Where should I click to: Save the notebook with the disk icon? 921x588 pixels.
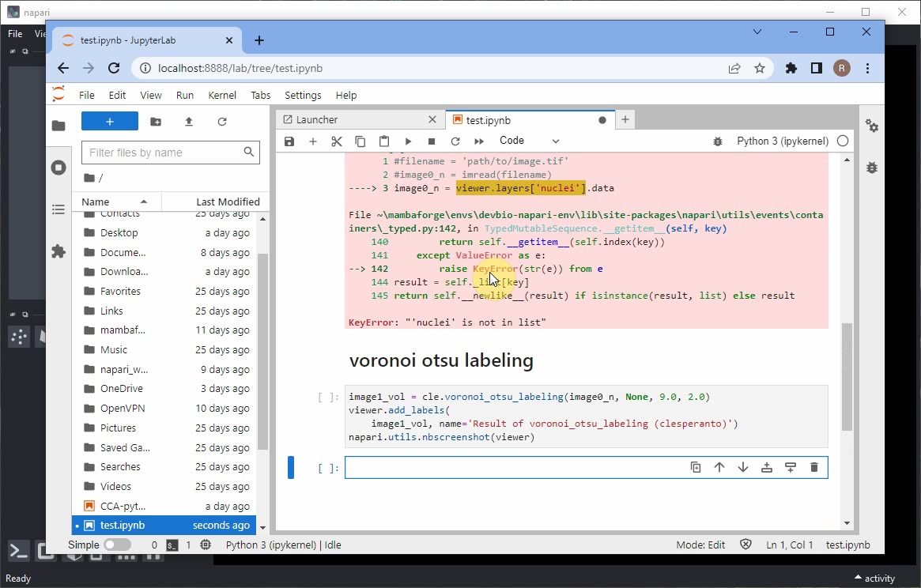[x=289, y=141]
